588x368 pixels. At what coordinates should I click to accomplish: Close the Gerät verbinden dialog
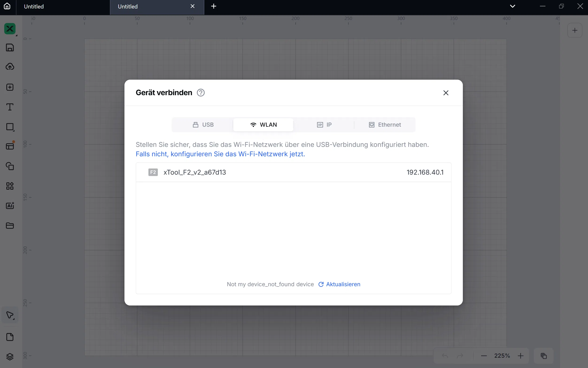click(446, 93)
